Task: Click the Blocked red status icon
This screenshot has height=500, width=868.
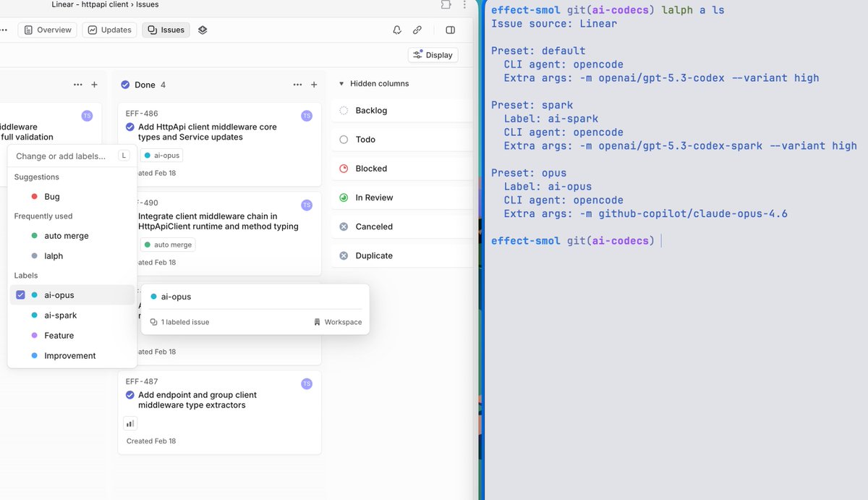Action: click(344, 169)
